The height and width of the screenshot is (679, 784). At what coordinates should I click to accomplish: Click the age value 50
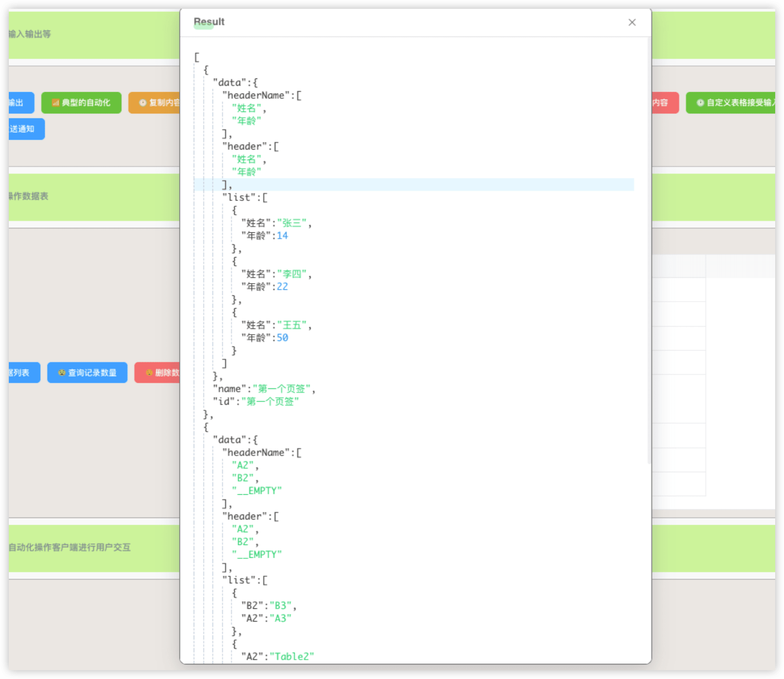click(x=282, y=338)
